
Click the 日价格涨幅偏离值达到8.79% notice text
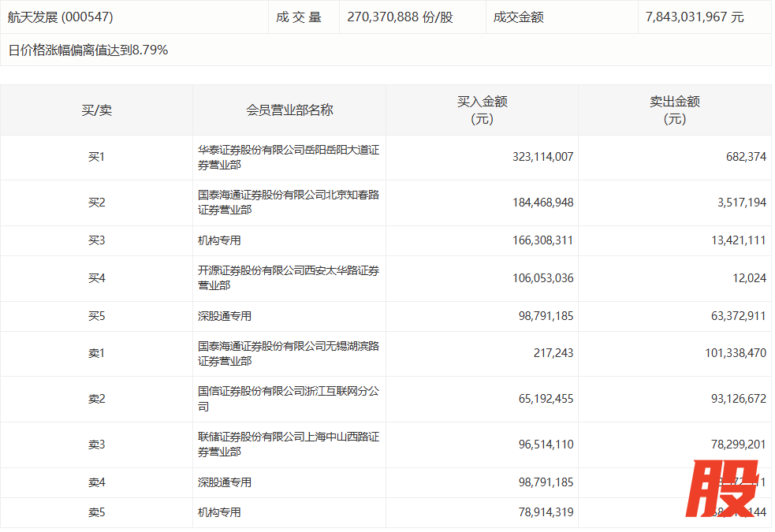[x=88, y=50]
